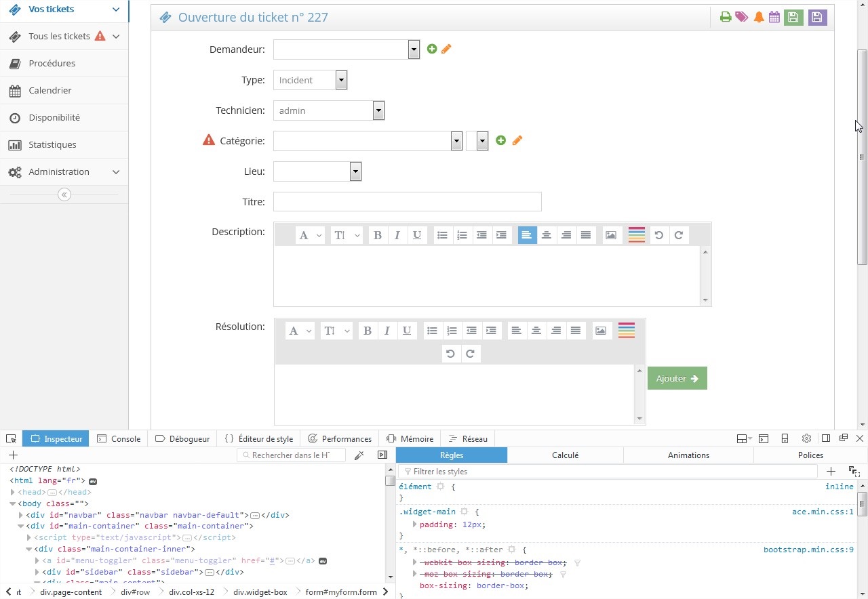Switch to the Éditeur de style tab
868x599 pixels.
point(259,439)
